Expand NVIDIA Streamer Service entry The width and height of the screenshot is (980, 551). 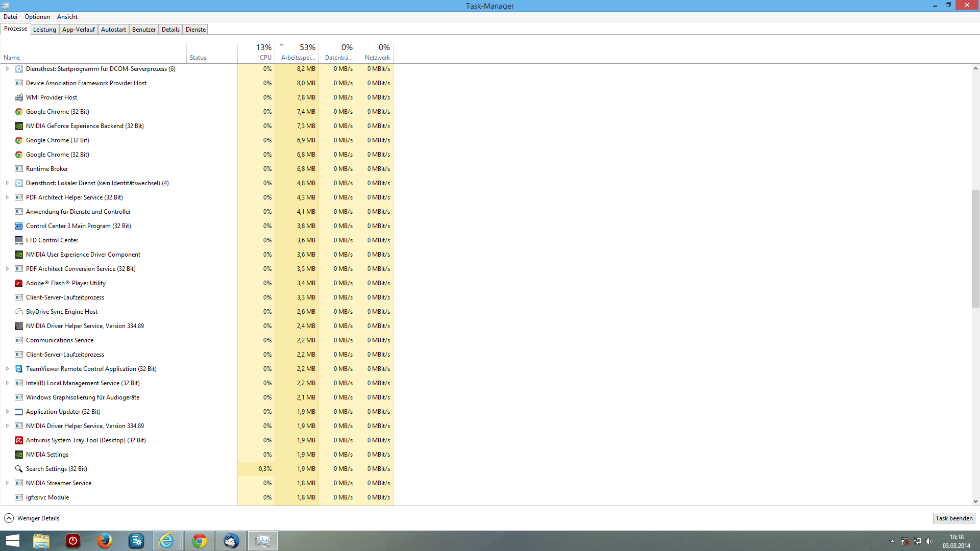tap(7, 483)
